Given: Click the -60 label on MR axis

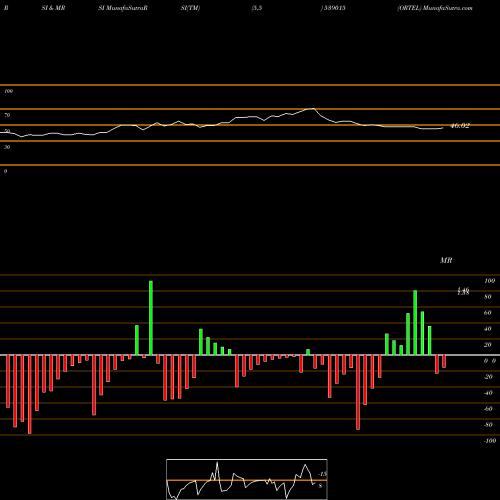Looking at the screenshot, I should tap(488, 409).
